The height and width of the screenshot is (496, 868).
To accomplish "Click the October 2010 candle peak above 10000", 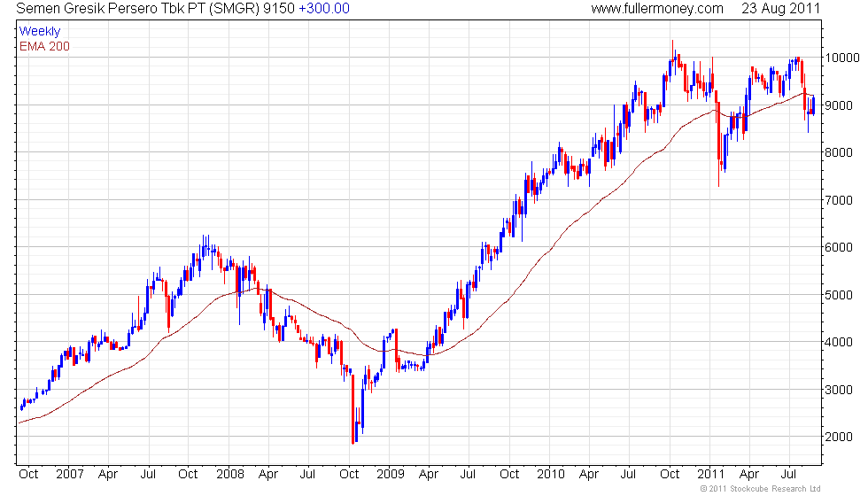I will point(672,55).
